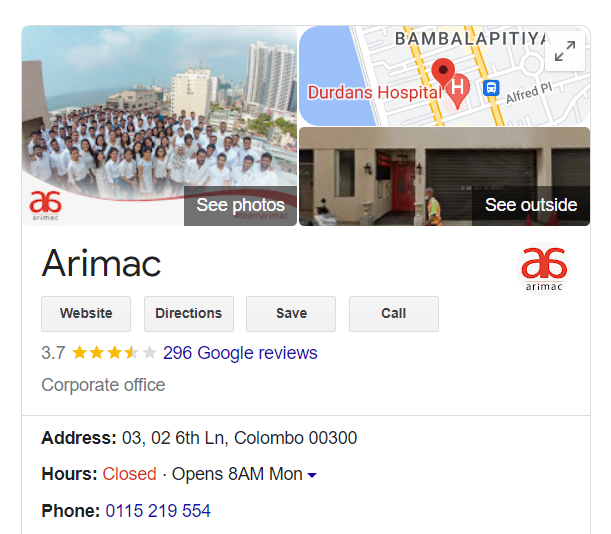The height and width of the screenshot is (534, 611).
Task: Click the Arimac business title
Action: tap(101, 264)
